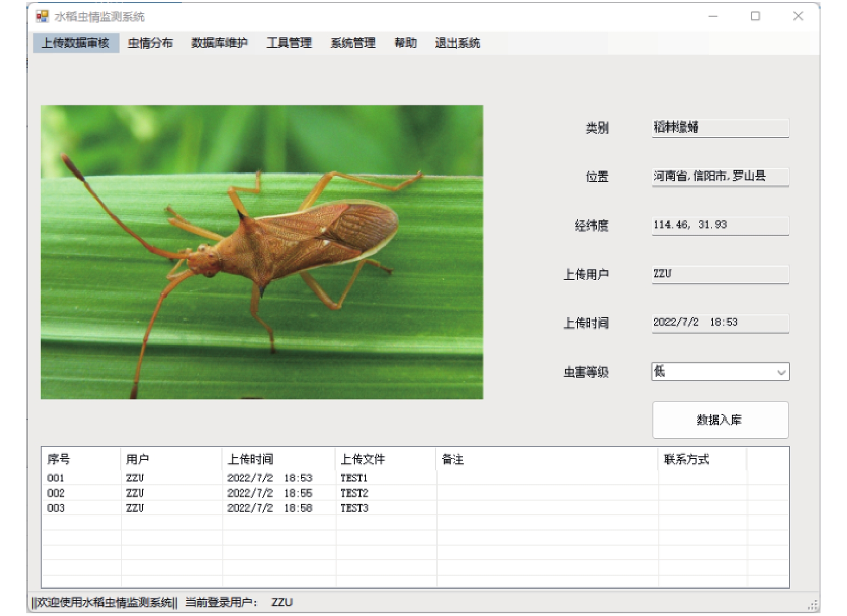Click the 上传时间 column header
The height and width of the screenshot is (616, 847).
tap(251, 460)
